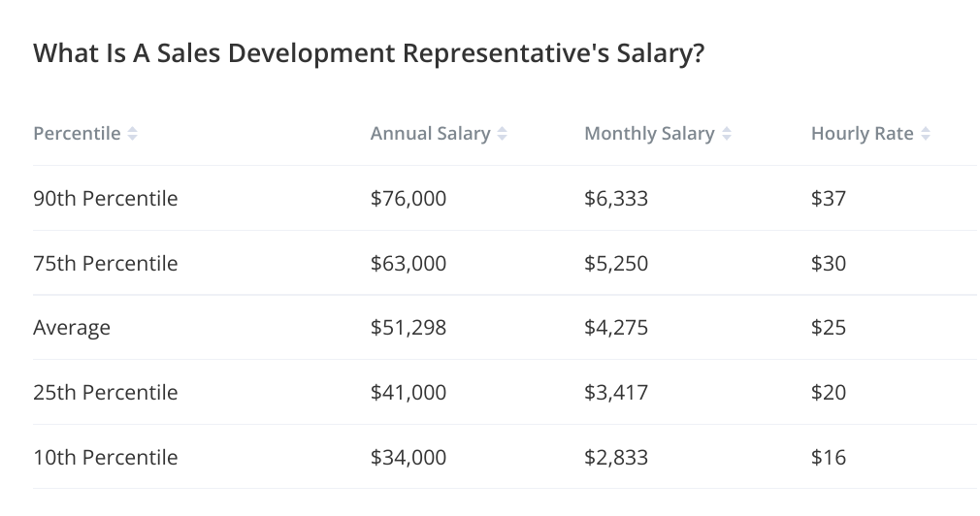Click the $76,000 annual salary cell
The height and width of the screenshot is (516, 980).
408,199
